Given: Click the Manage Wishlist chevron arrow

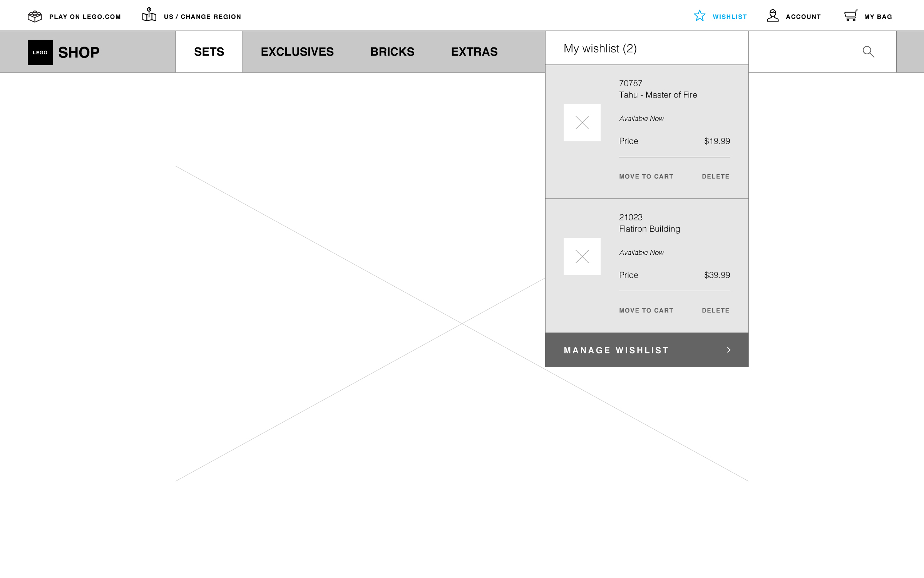Looking at the screenshot, I should pyautogui.click(x=728, y=350).
